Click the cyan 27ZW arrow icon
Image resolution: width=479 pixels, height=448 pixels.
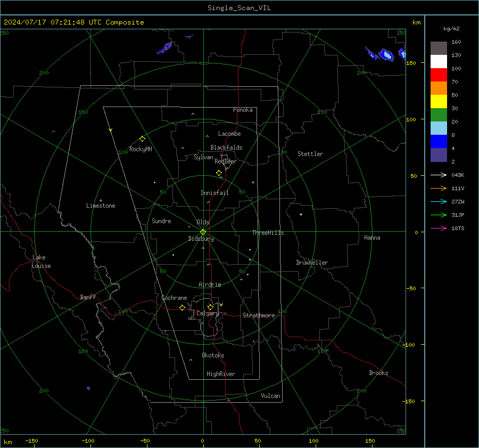pos(439,201)
